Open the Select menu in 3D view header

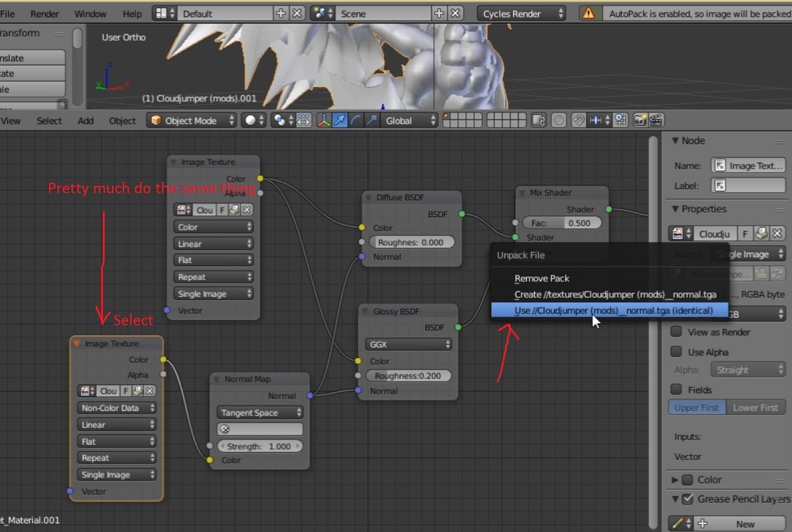coord(49,120)
